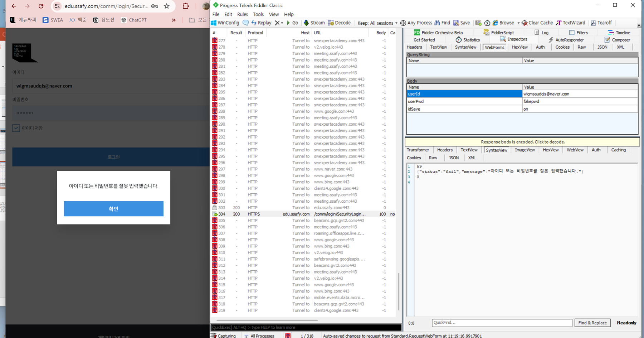Open the Rules menu
Viewport: 644px width, 338px height.
coord(242,14)
